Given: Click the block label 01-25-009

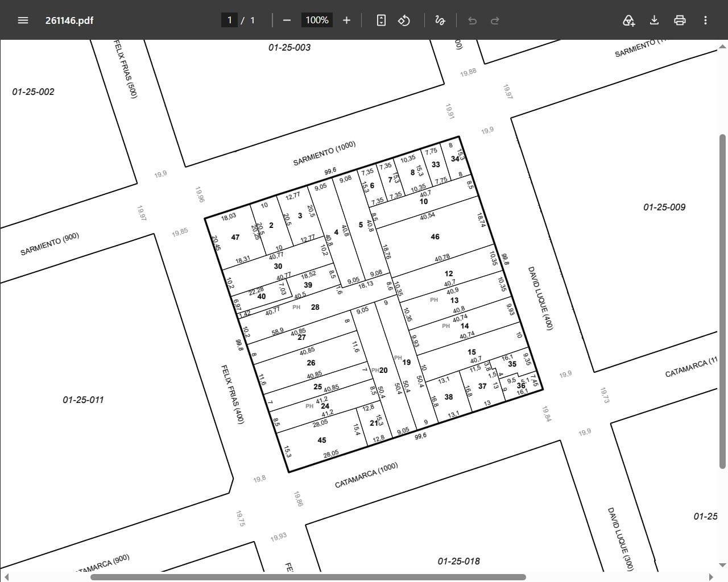Looking at the screenshot, I should pyautogui.click(x=664, y=207).
